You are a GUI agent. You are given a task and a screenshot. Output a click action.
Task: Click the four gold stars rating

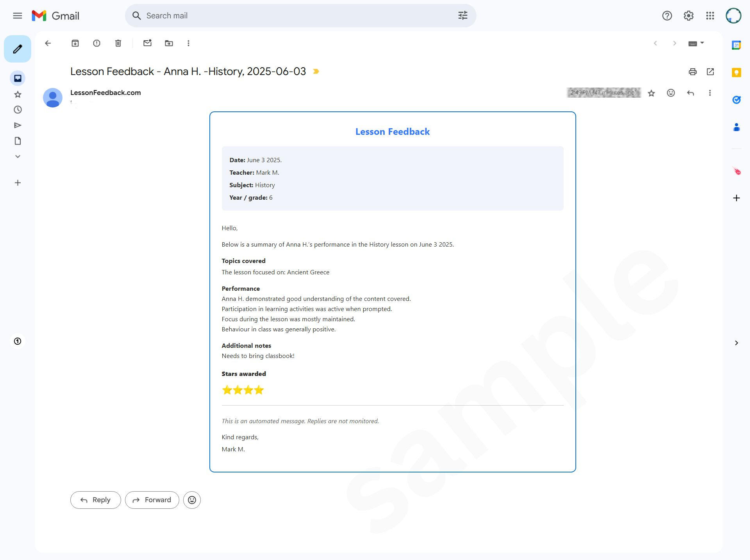click(243, 390)
